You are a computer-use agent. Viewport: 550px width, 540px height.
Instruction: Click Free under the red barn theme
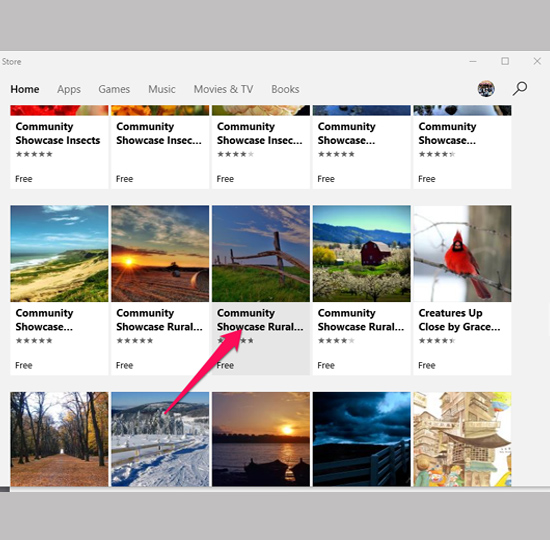[x=326, y=365]
